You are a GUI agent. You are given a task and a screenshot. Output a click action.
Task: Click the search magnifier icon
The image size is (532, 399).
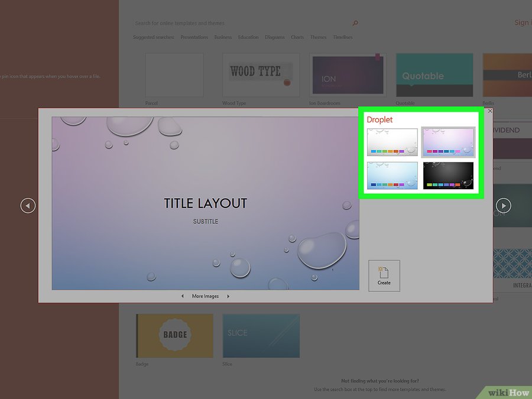tap(355, 23)
